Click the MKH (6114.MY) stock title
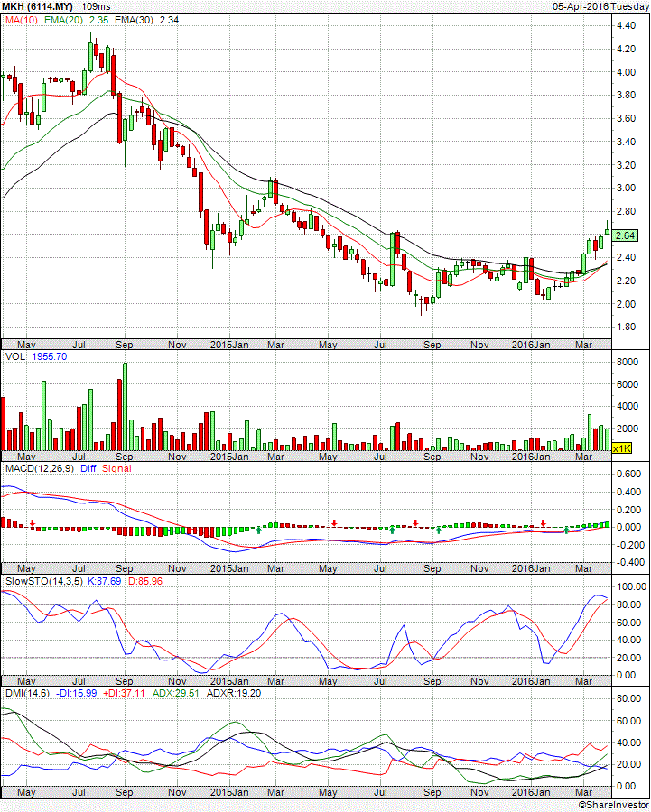Viewport: 651px width, 812px height. [37, 6]
